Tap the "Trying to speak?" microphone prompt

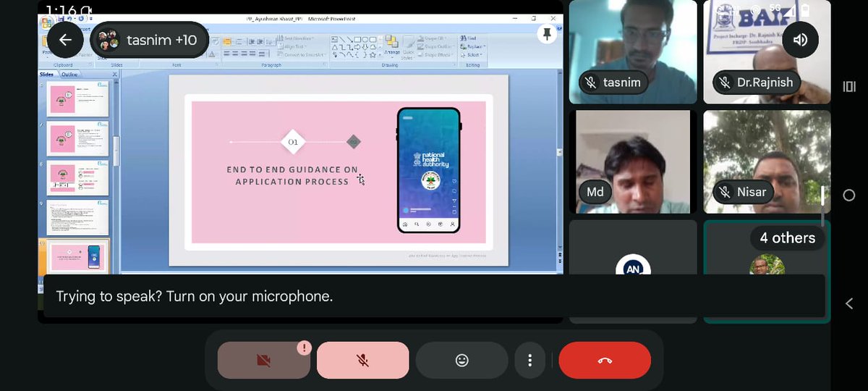point(434,296)
